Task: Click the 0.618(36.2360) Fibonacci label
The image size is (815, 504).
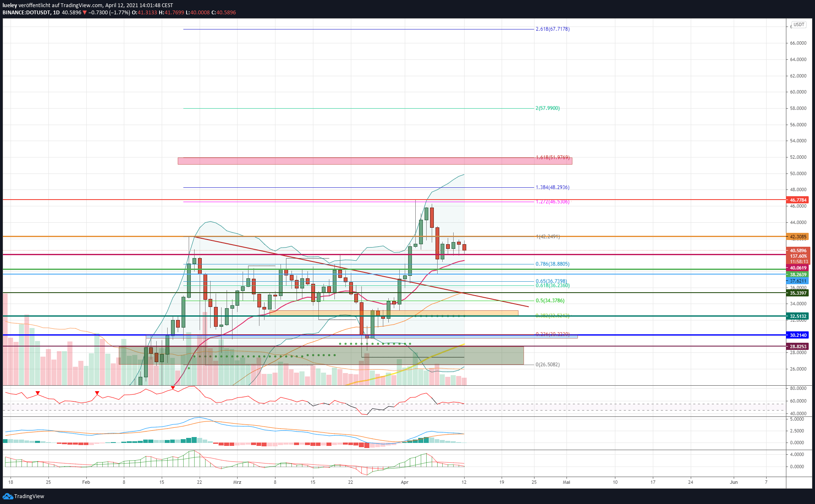Action: pyautogui.click(x=553, y=285)
